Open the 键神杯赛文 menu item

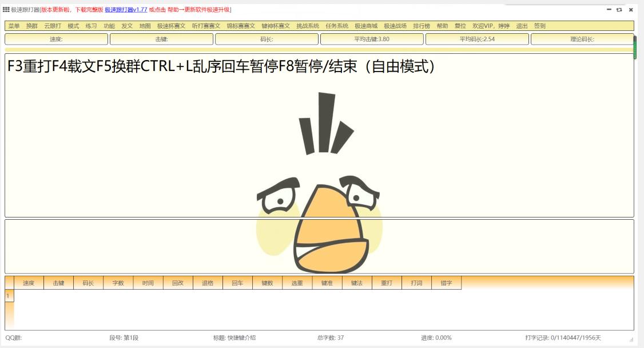click(276, 26)
